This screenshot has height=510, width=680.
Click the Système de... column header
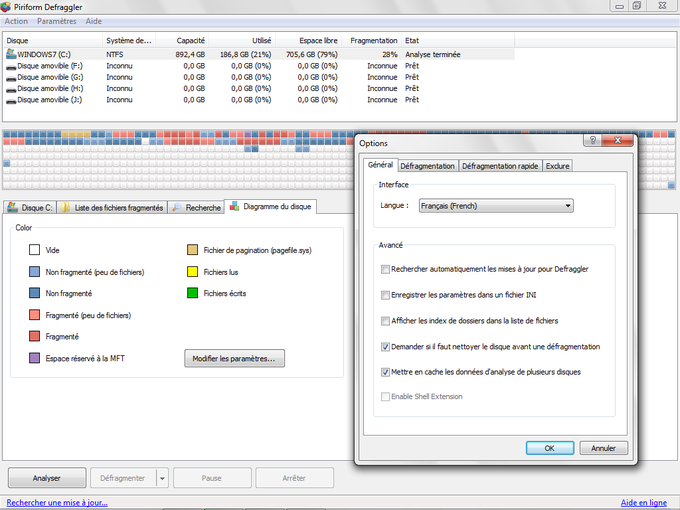129,40
